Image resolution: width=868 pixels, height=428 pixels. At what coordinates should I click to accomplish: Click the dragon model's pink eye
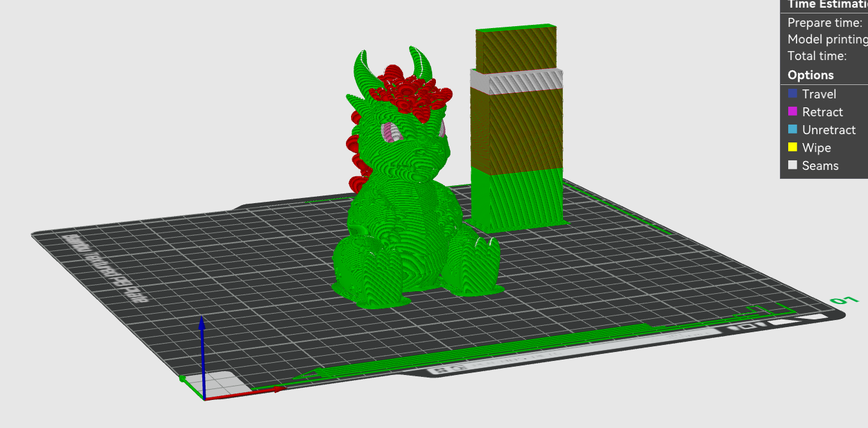coord(389,132)
